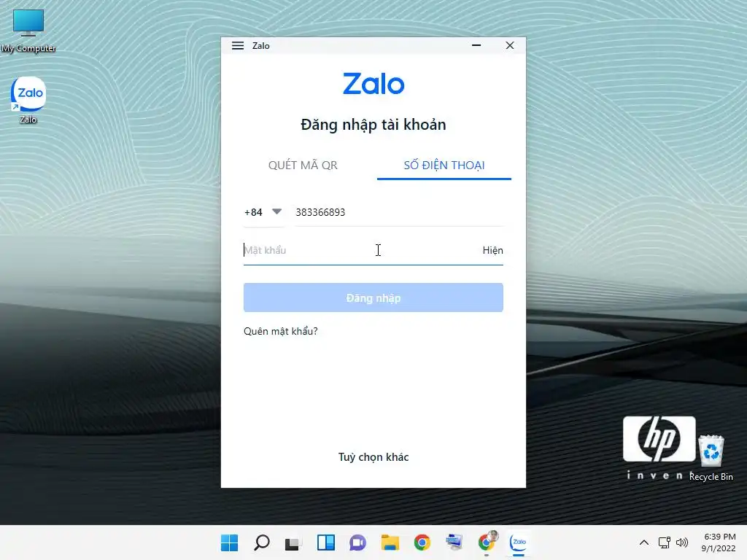This screenshot has width=747, height=560.
Task: Show hidden system tray icons
Action: (643, 542)
